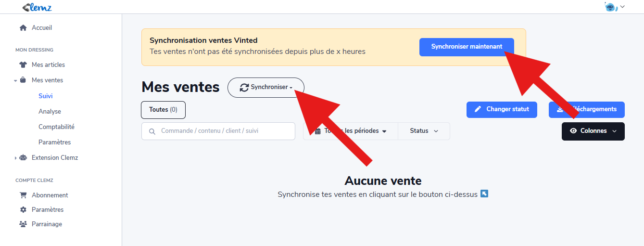
Task: Click the Accueil home icon
Action: (23, 28)
